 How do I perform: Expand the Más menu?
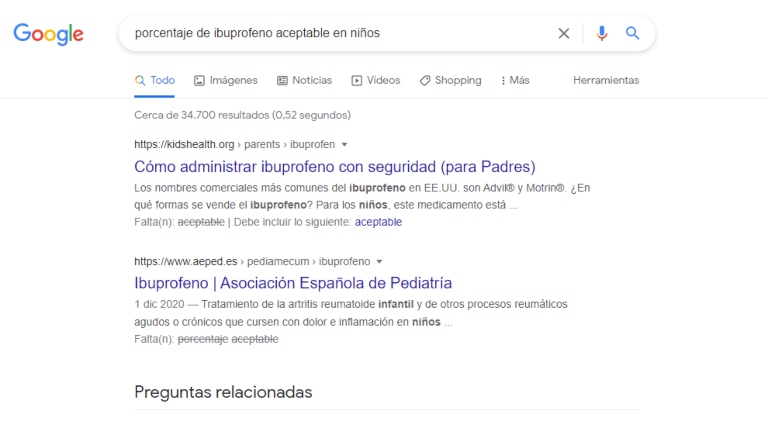(x=515, y=80)
